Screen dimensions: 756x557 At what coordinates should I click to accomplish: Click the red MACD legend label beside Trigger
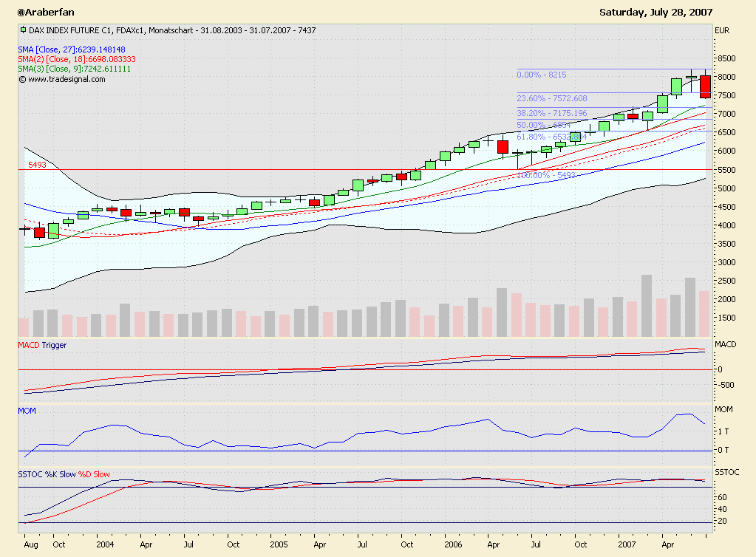[x=28, y=345]
